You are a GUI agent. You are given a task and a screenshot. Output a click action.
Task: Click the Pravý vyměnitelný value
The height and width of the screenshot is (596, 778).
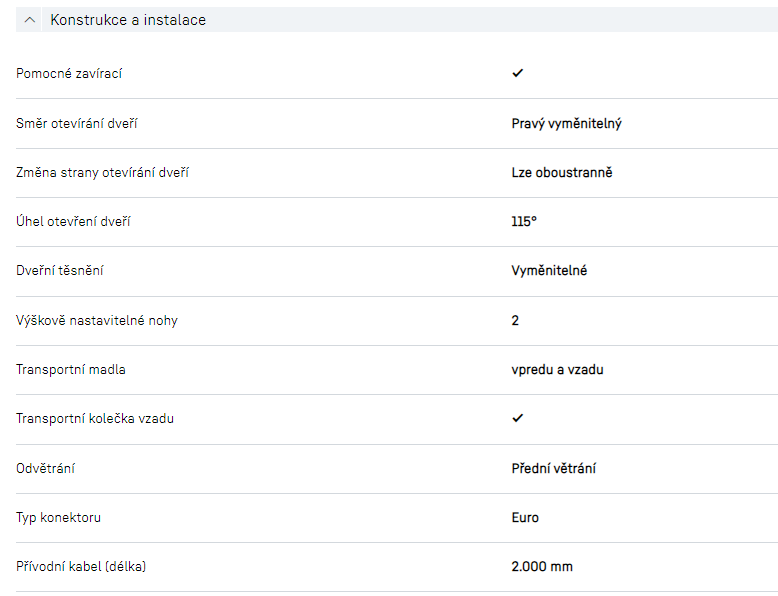(x=567, y=123)
